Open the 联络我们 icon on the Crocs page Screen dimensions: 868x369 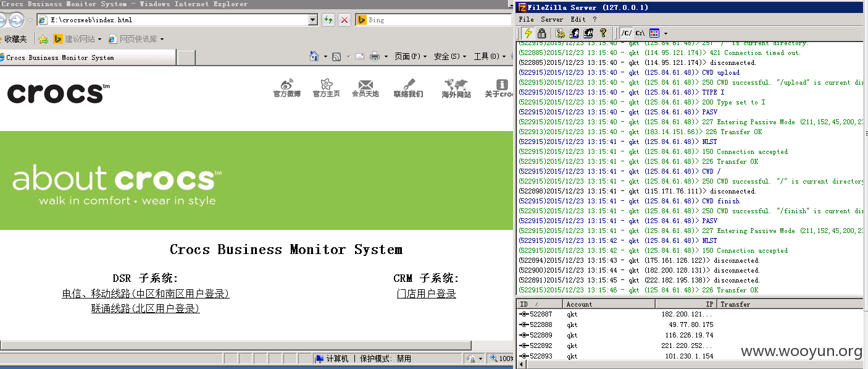[408, 88]
